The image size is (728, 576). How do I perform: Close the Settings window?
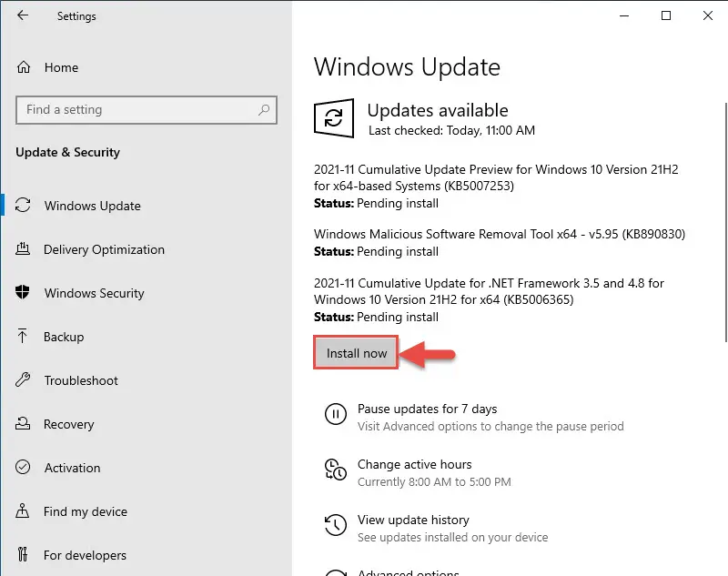[x=708, y=15]
